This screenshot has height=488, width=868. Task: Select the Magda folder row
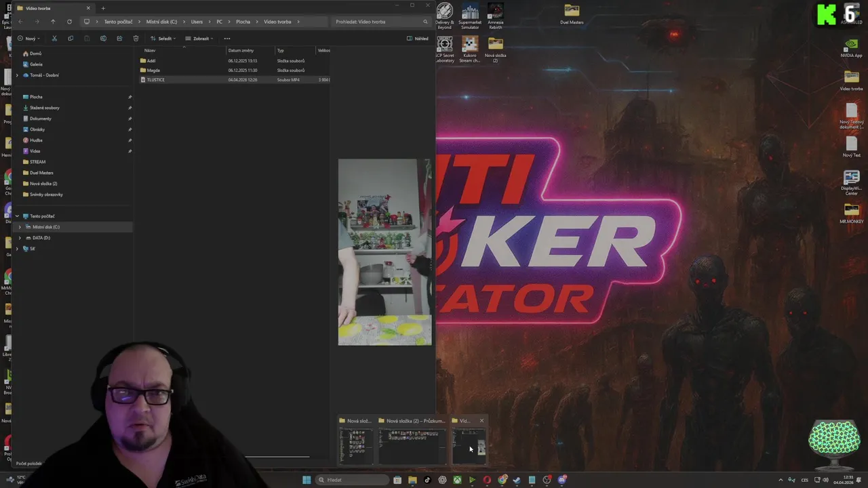(x=235, y=70)
